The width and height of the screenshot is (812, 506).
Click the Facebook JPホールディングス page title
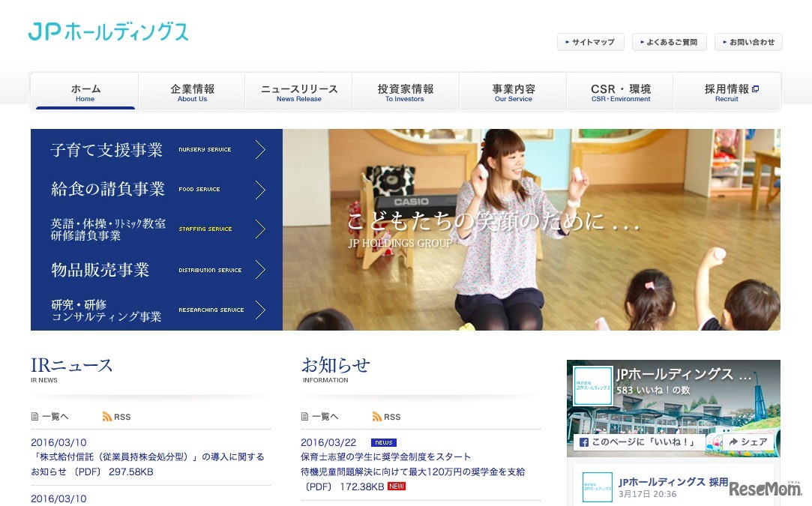point(683,375)
